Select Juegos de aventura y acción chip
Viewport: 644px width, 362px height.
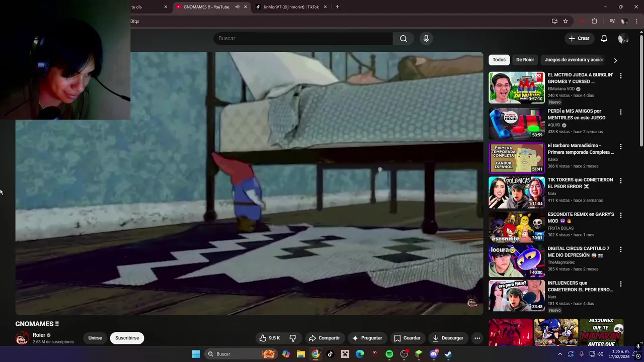pyautogui.click(x=574, y=60)
